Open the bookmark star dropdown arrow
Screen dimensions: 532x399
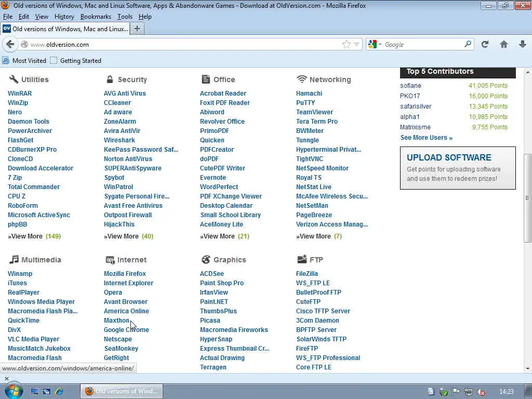356,44
